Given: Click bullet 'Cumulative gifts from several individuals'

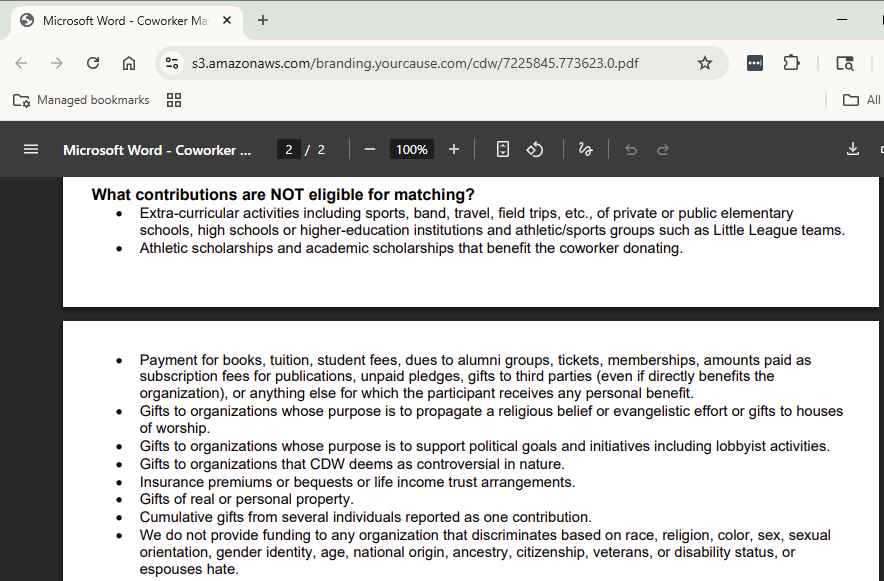Looking at the screenshot, I should [365, 517].
